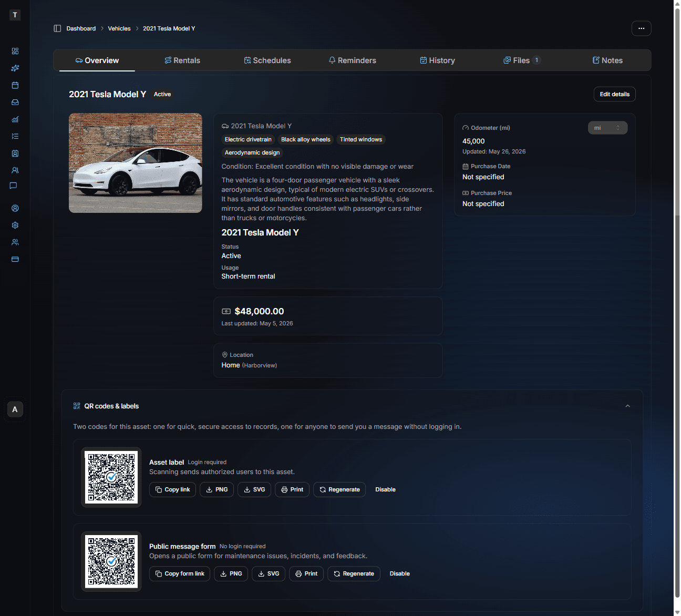Open the billing card icon in sidebar
This screenshot has width=681, height=616.
[15, 259]
